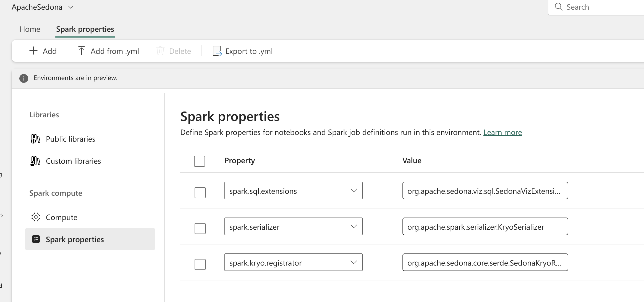The image size is (644, 302).
Task: Click the search magnifier icon
Action: click(559, 7)
